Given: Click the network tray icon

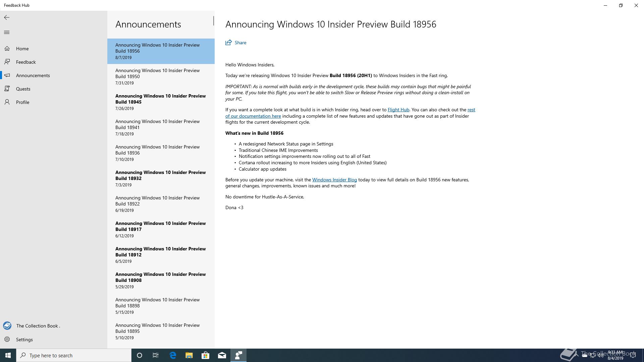Looking at the screenshot, I should (x=593, y=356).
